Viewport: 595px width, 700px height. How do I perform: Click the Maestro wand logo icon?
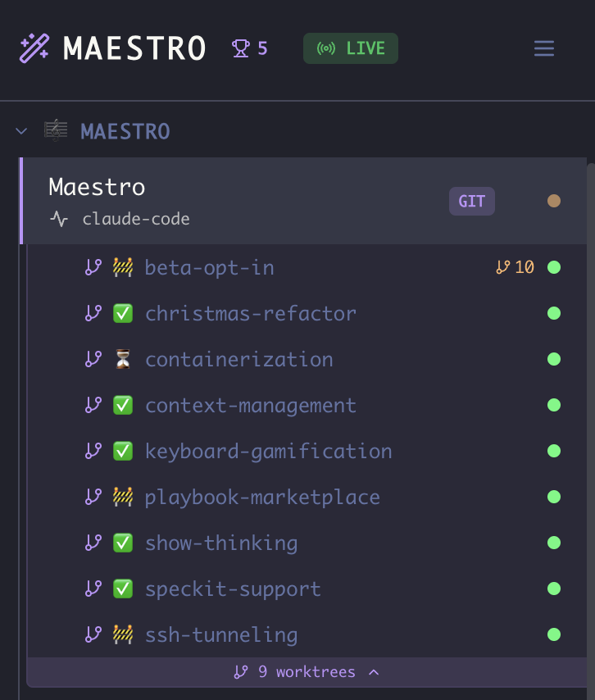tap(33, 47)
